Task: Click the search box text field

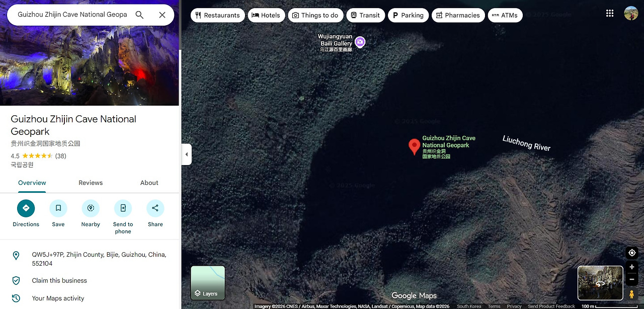Action: (72, 15)
